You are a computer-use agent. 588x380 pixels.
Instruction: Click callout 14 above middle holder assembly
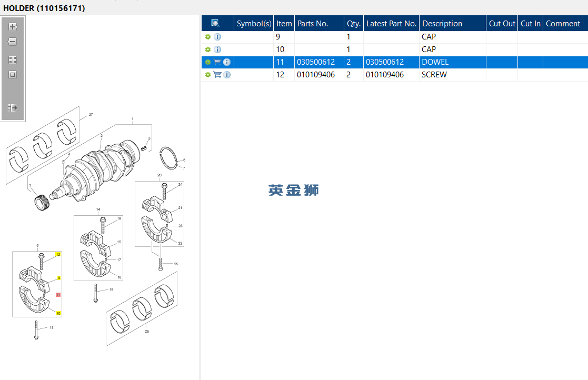pyautogui.click(x=98, y=210)
